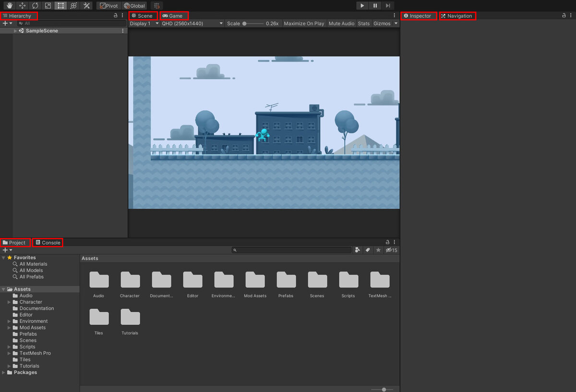The image size is (576, 392).
Task: Click the Scripts folder icon in the Assets grid
Action: coord(348,280)
